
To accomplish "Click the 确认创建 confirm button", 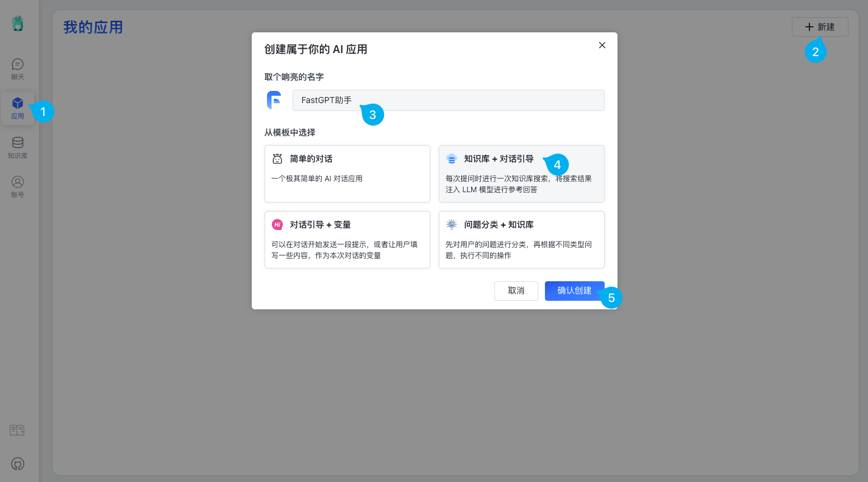I will tap(574, 291).
